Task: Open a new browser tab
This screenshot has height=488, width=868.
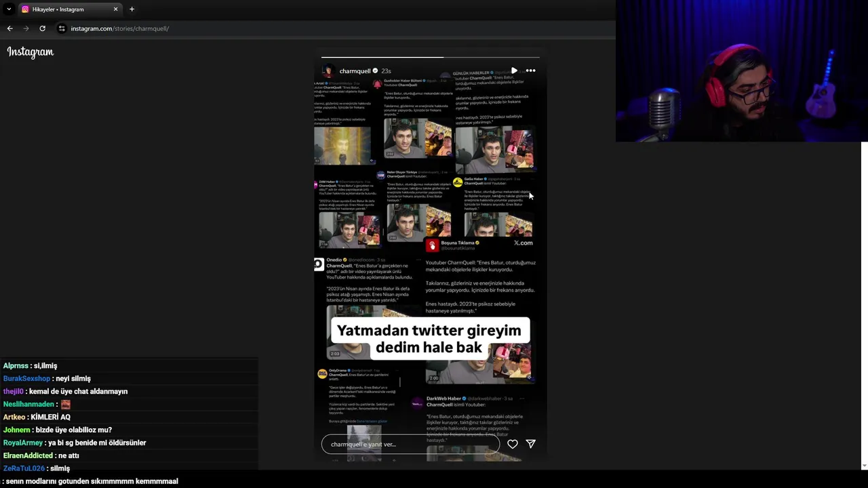Action: click(132, 9)
